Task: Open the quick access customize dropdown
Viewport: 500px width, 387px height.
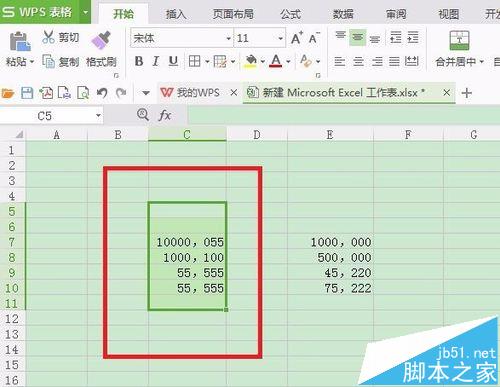Action: 146,93
